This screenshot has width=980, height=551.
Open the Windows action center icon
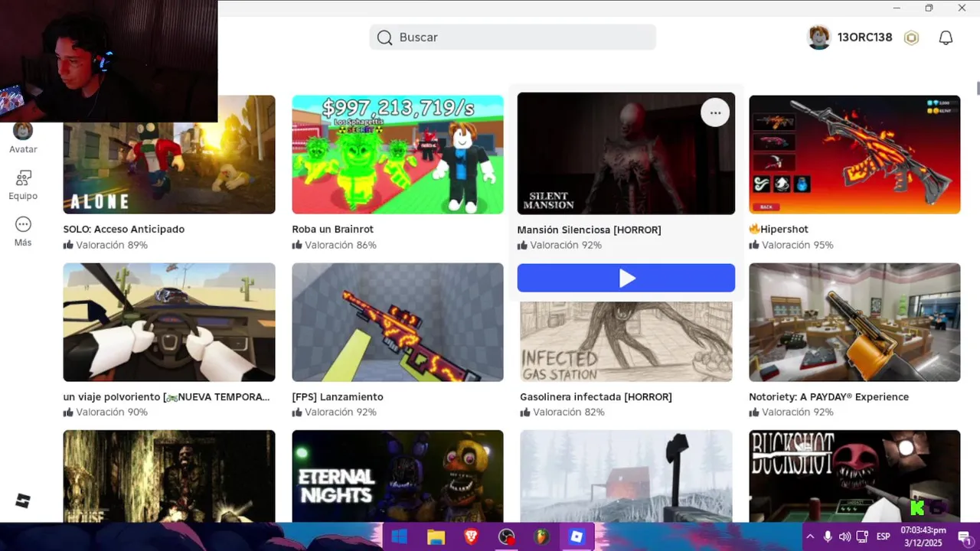coord(964,536)
